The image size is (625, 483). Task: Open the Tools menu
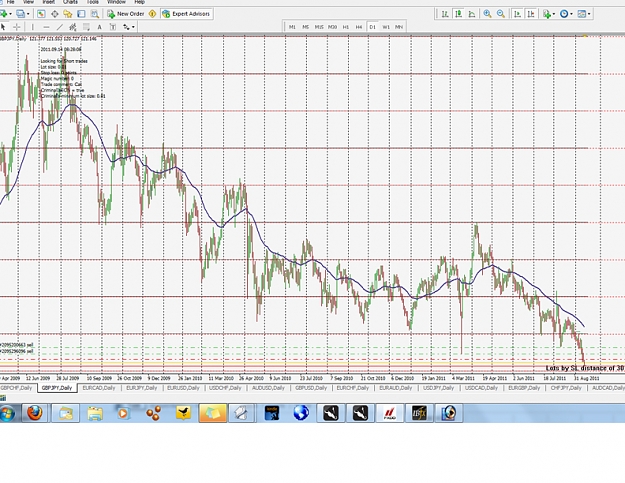pyautogui.click(x=92, y=2)
